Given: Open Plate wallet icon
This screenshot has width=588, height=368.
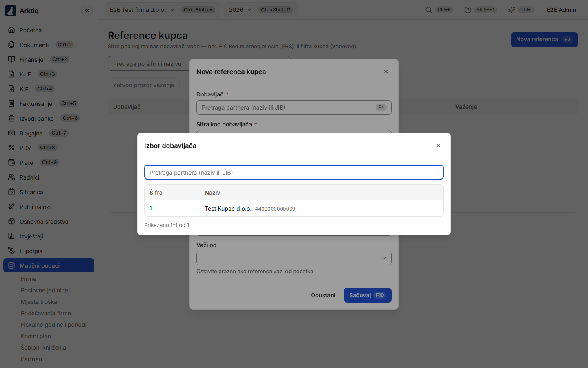Looking at the screenshot, I should coord(11,163).
